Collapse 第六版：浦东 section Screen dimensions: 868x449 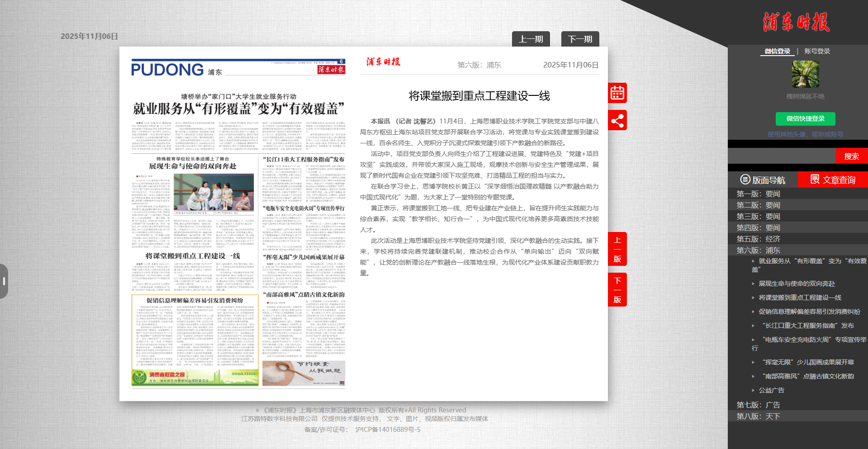pos(758,250)
